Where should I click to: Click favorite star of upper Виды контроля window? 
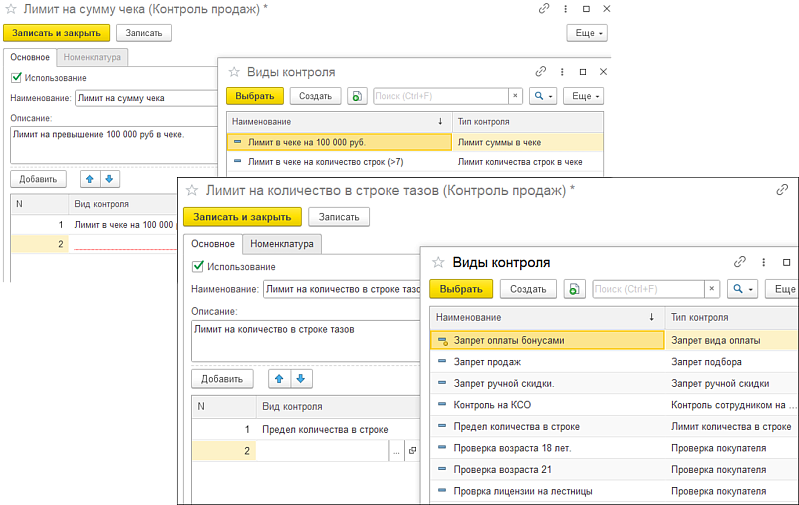click(x=234, y=72)
